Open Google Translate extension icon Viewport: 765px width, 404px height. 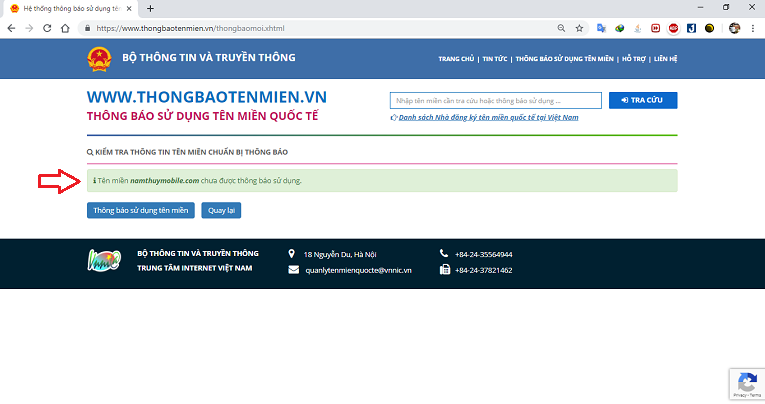[x=601, y=28]
